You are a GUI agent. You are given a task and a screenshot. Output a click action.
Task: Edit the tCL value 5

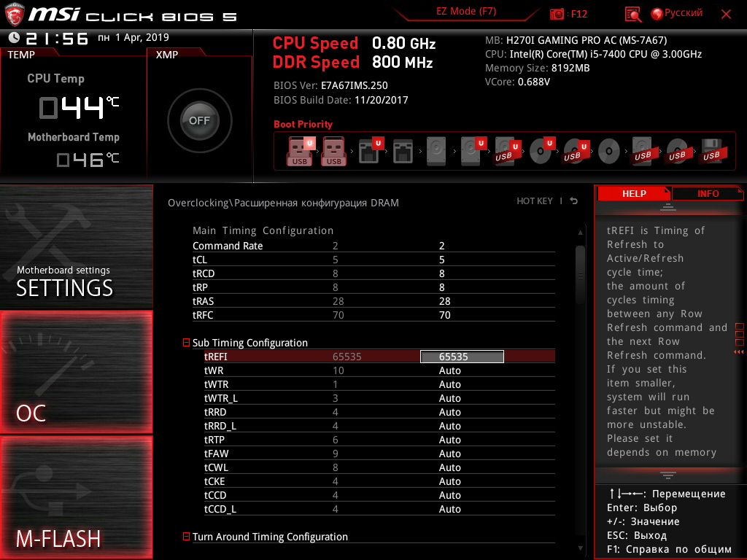[x=441, y=260]
